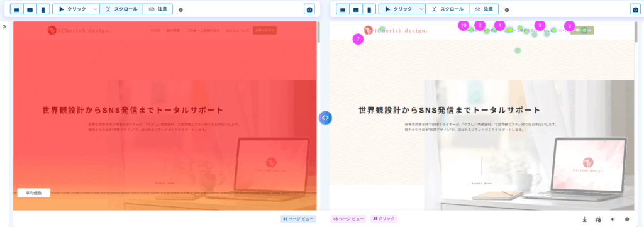Image resolution: width=644 pixels, height=227 pixels.
Task: Switch left panel to 注意 heatmap
Action: tap(158, 9)
